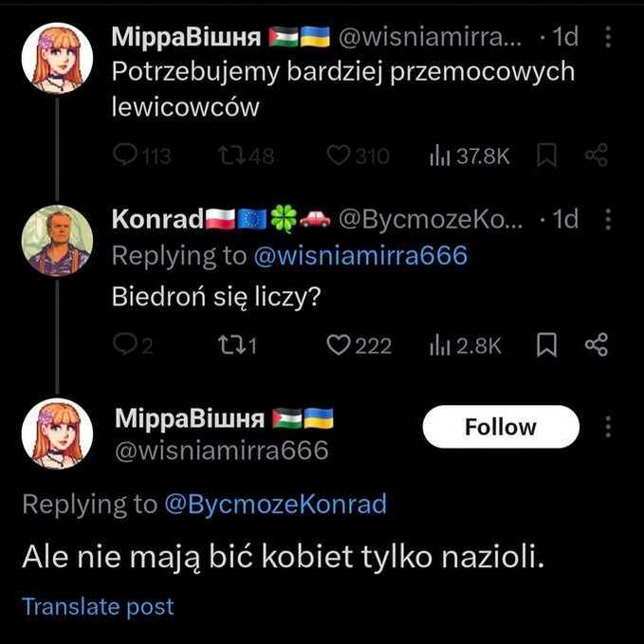Translate the post about nazioli
Image resolution: width=644 pixels, height=644 pixels.
pos(98,606)
